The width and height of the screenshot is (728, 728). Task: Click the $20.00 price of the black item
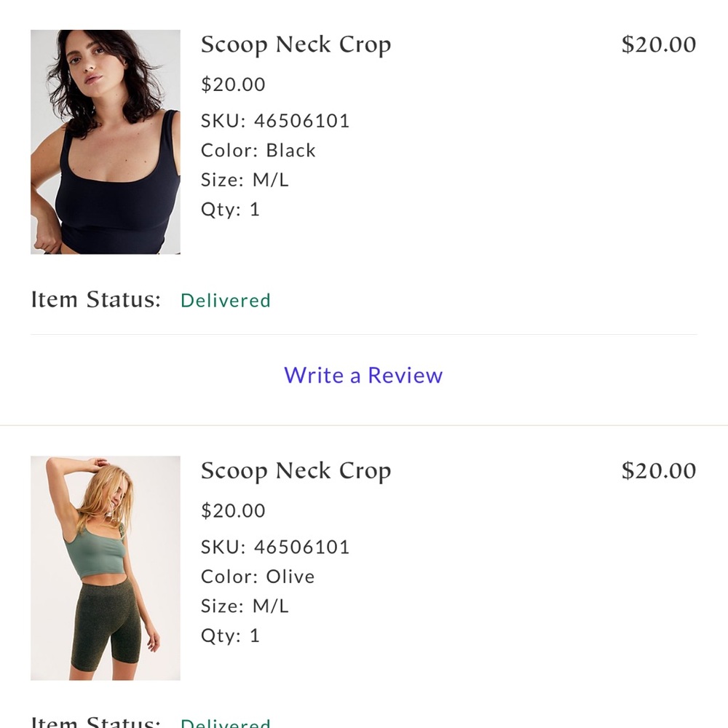coord(233,84)
